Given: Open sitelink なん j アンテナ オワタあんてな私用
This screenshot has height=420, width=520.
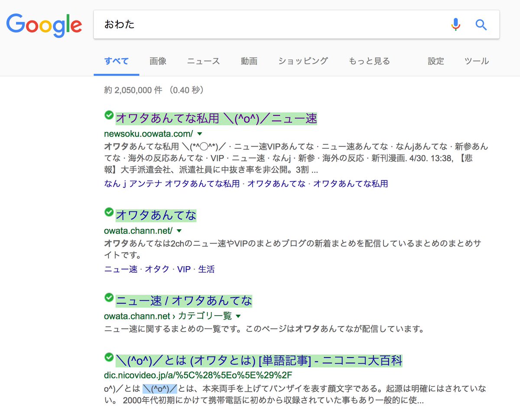Looking at the screenshot, I should coord(172,184).
